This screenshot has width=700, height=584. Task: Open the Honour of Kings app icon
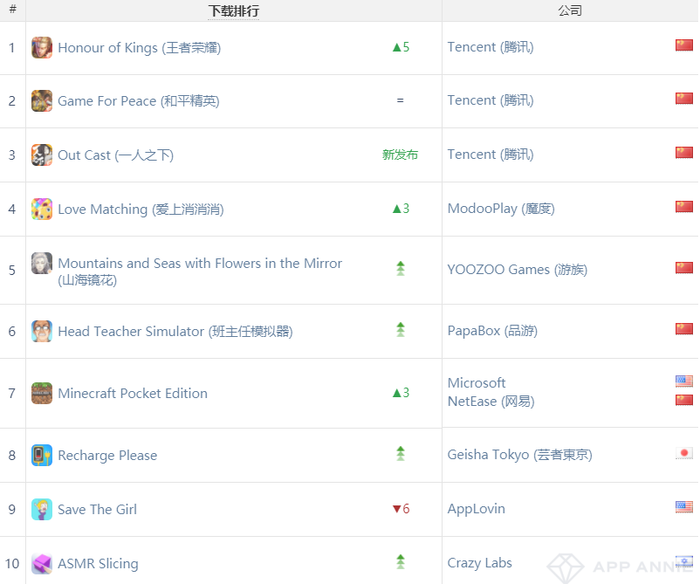coord(42,48)
